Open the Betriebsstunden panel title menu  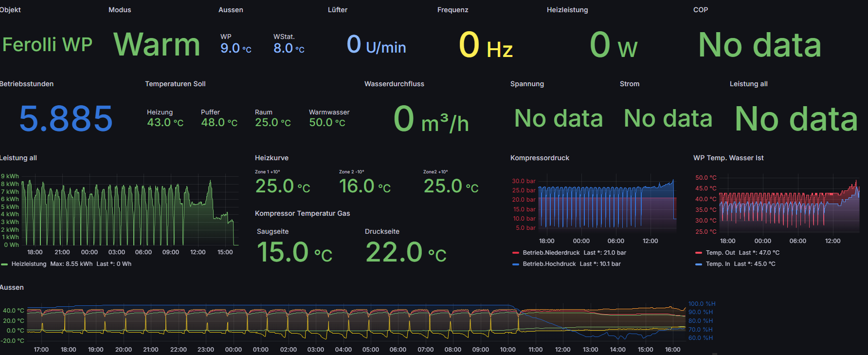pos(27,84)
